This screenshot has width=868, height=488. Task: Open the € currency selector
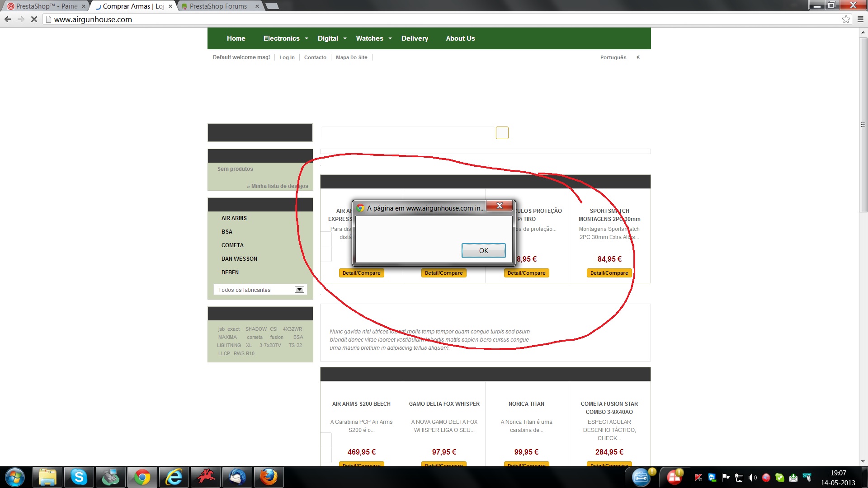tap(638, 57)
